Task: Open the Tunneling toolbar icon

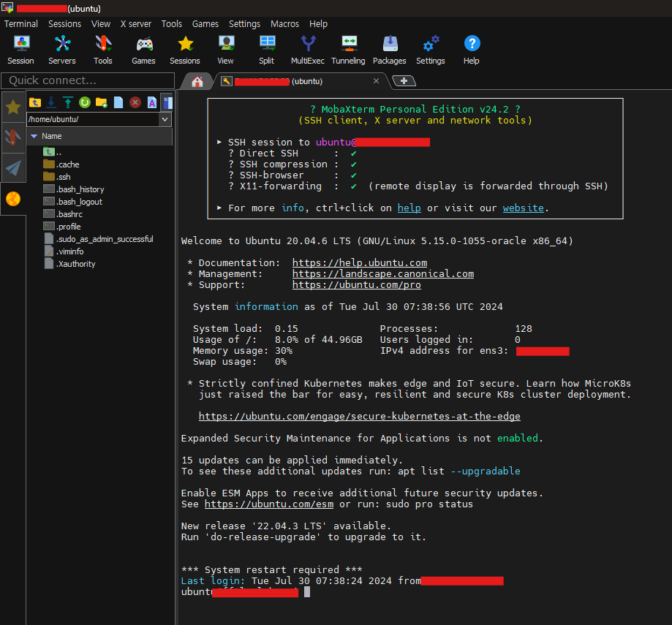Action: (348, 50)
